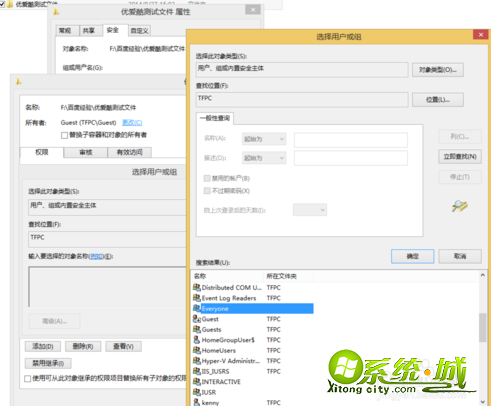The width and height of the screenshot is (491, 406).
Task: Cancel with the 取消 button
Action: pos(460,256)
